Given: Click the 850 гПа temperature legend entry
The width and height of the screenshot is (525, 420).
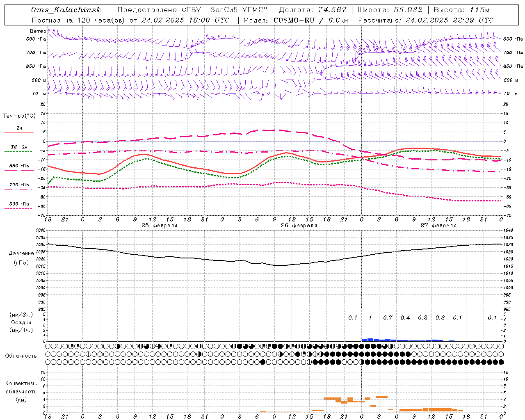Looking at the screenshot, I should click(19, 166).
